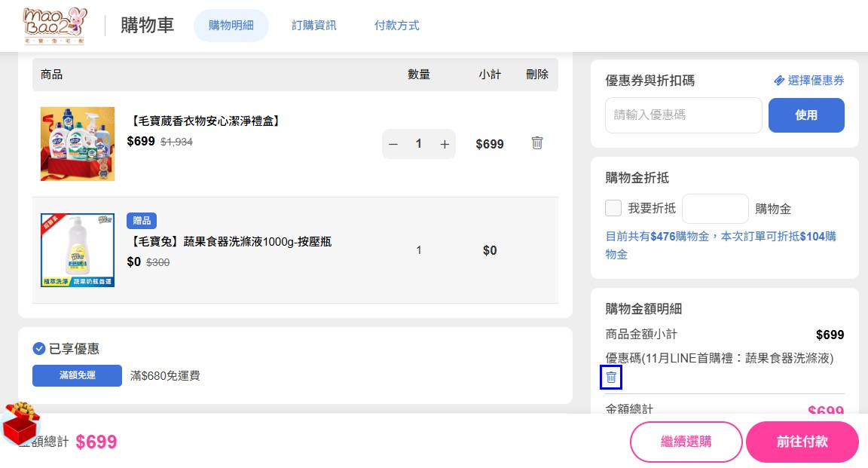Switch to the 訂購資訊 step tab
Viewport: 868px width, 468px height.
pyautogui.click(x=314, y=26)
